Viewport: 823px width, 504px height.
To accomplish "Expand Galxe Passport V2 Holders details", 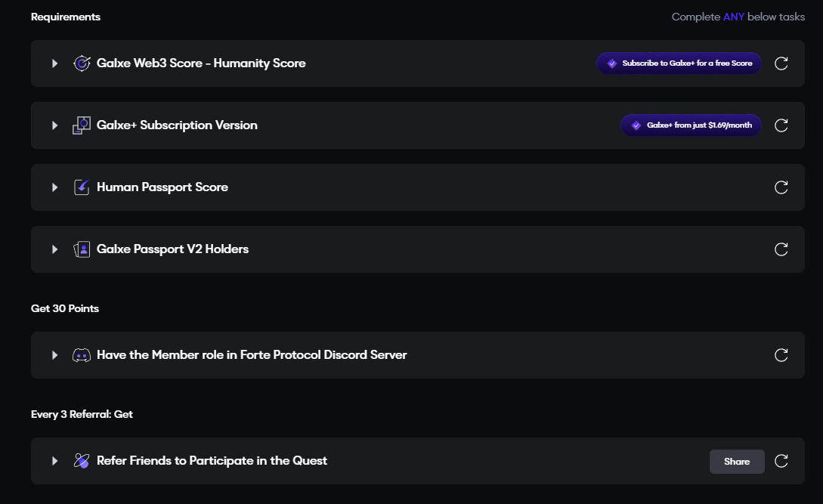I will [x=54, y=249].
